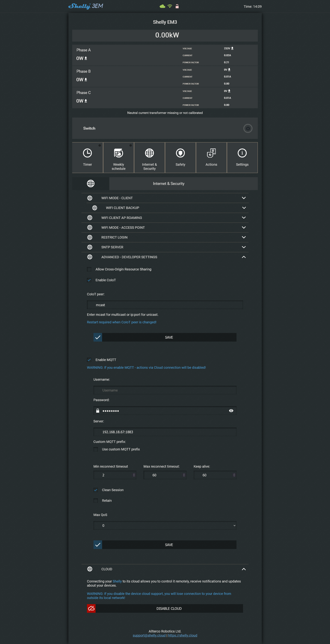Viewport: 330px width, 644px height.
Task: Show MQTT password with eye icon
Action: [231, 411]
